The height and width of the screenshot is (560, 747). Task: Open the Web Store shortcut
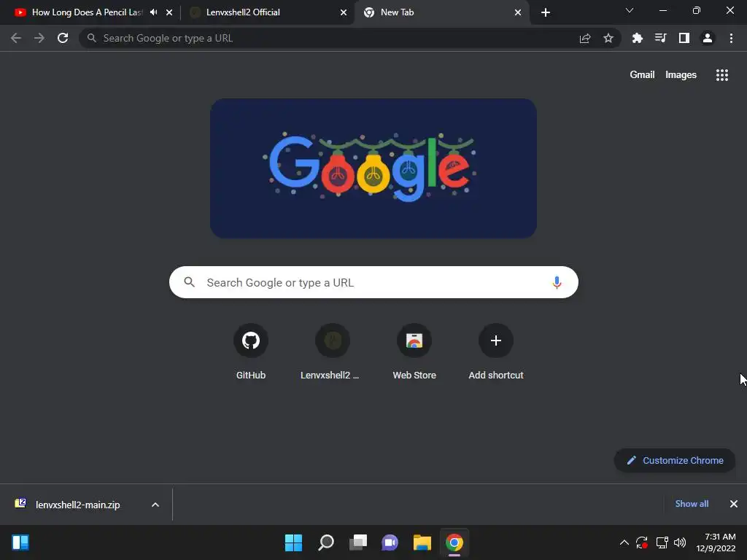tap(414, 352)
